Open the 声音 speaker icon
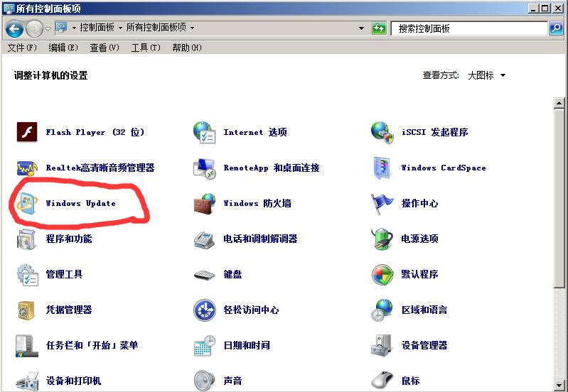 click(x=204, y=381)
